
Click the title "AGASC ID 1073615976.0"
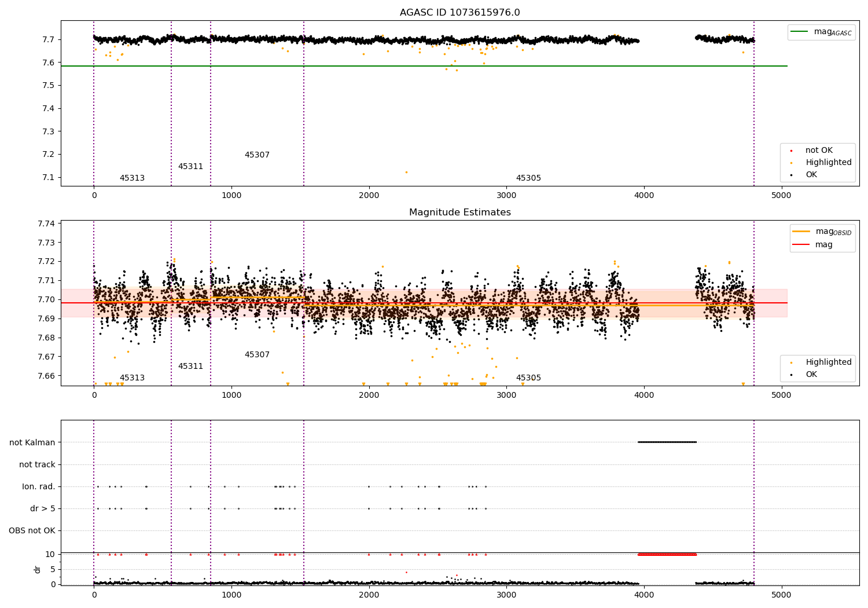[459, 13]
